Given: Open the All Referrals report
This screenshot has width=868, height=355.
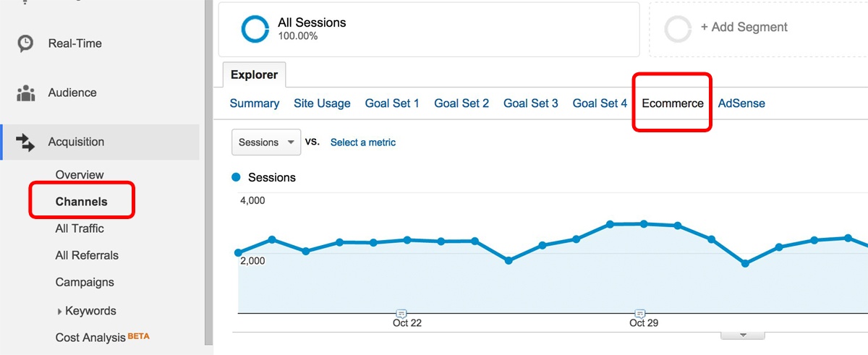Looking at the screenshot, I should coord(87,255).
